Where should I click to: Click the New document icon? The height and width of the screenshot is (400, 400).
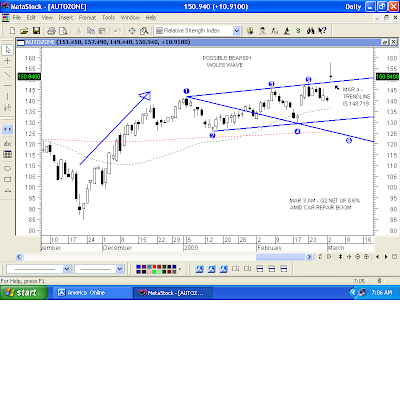click(x=12, y=31)
